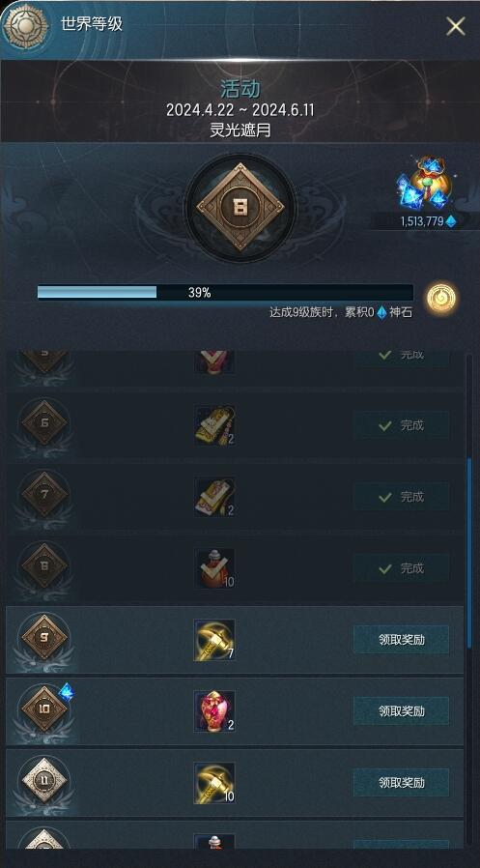Click the World Level compass emblem icon

24,26
